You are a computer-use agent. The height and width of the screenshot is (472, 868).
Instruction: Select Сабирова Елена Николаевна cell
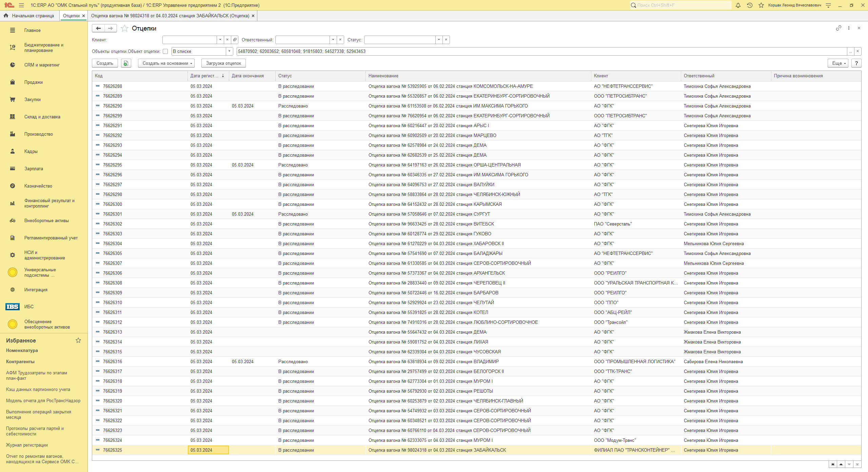click(x=726, y=361)
